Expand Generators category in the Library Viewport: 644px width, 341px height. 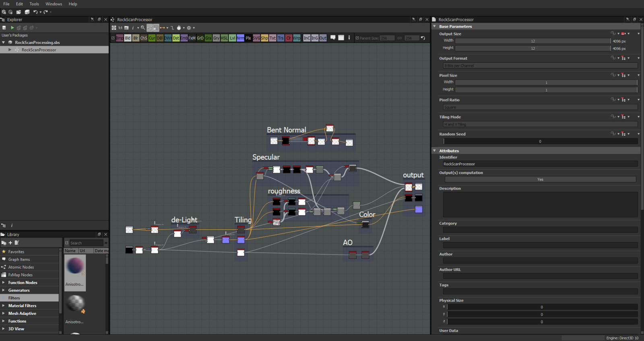tap(4, 290)
